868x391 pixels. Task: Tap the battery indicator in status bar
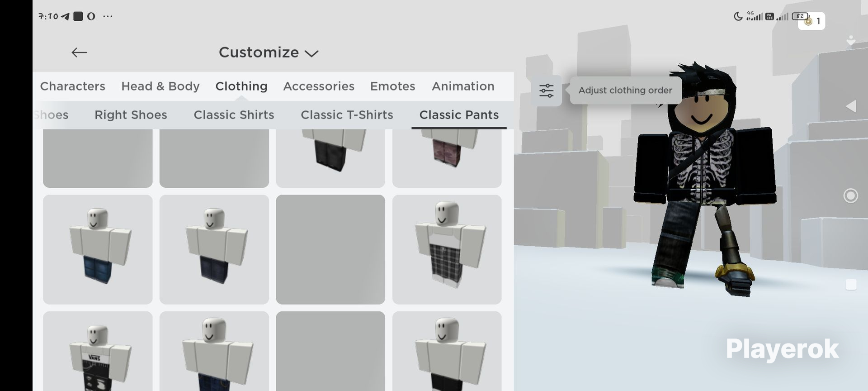[800, 16]
